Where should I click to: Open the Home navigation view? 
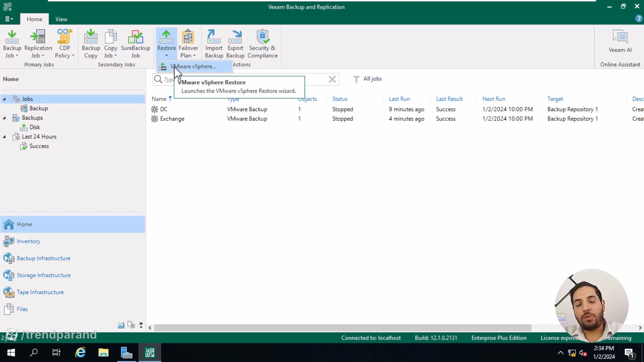[72, 224]
